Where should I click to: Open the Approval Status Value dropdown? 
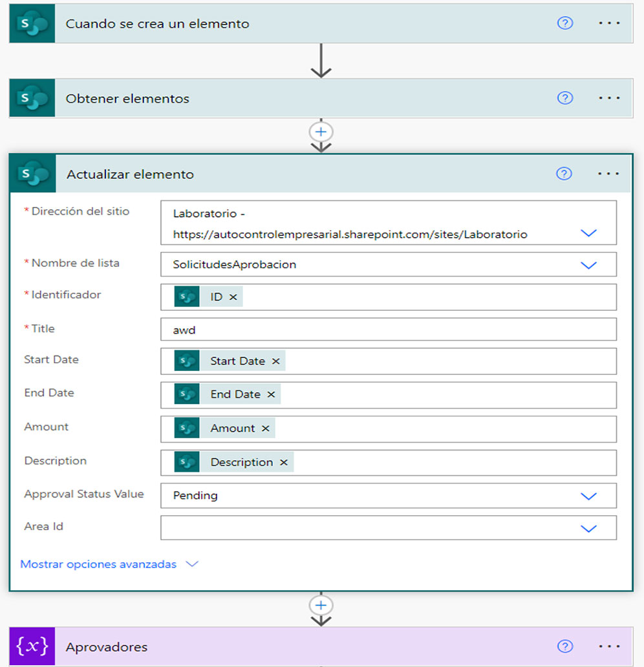[588, 496]
